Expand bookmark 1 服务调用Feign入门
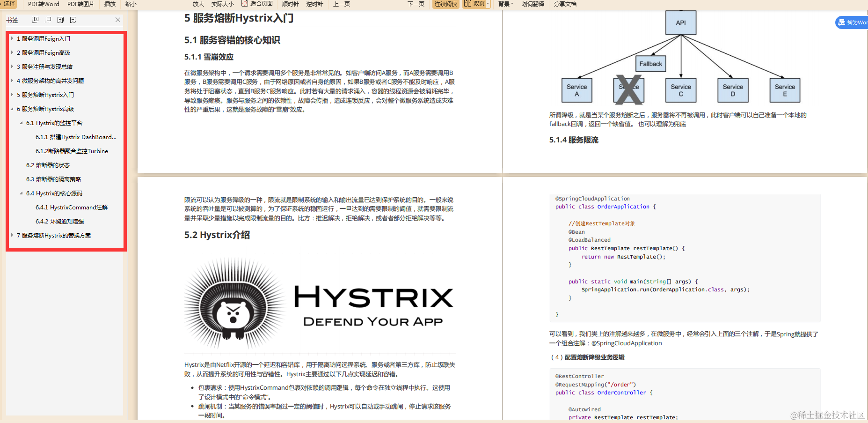868x423 pixels. [x=12, y=38]
